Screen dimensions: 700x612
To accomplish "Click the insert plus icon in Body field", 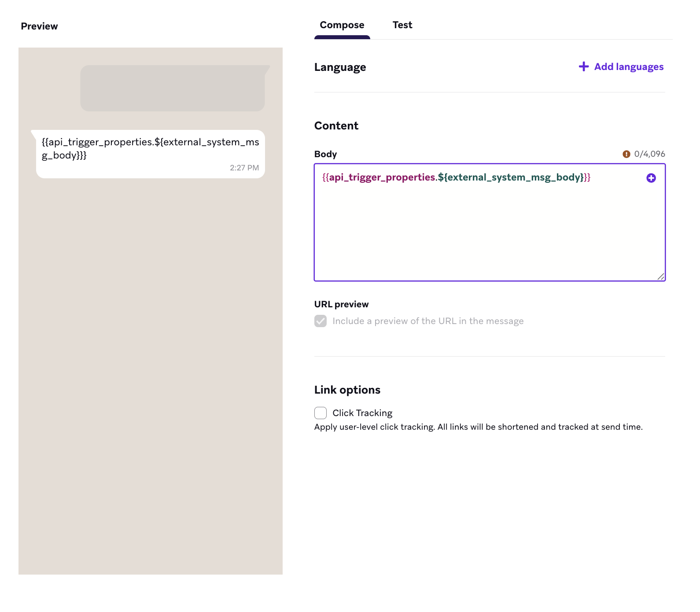I will 651,178.
